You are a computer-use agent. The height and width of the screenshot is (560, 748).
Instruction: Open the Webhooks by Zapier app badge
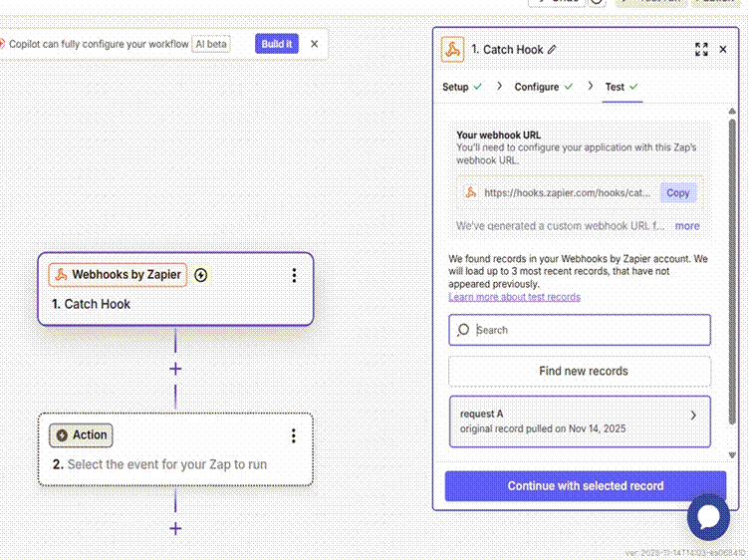[x=118, y=275]
